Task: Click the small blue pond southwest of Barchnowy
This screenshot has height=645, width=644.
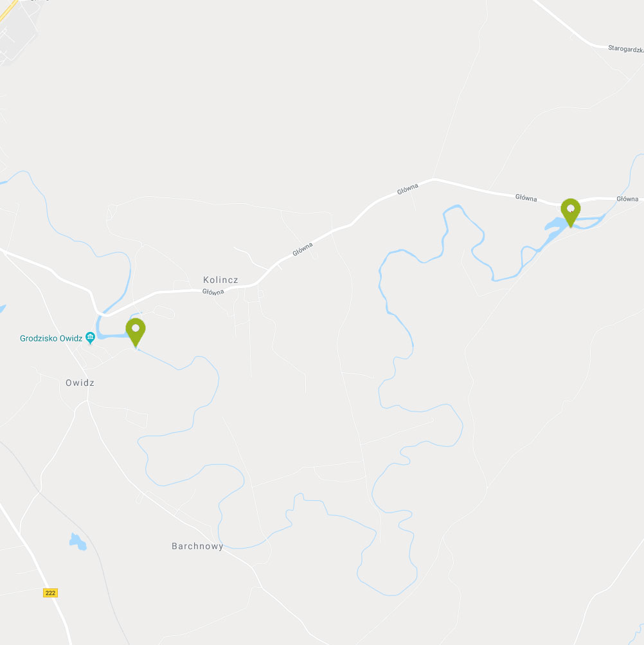Action: tap(78, 541)
